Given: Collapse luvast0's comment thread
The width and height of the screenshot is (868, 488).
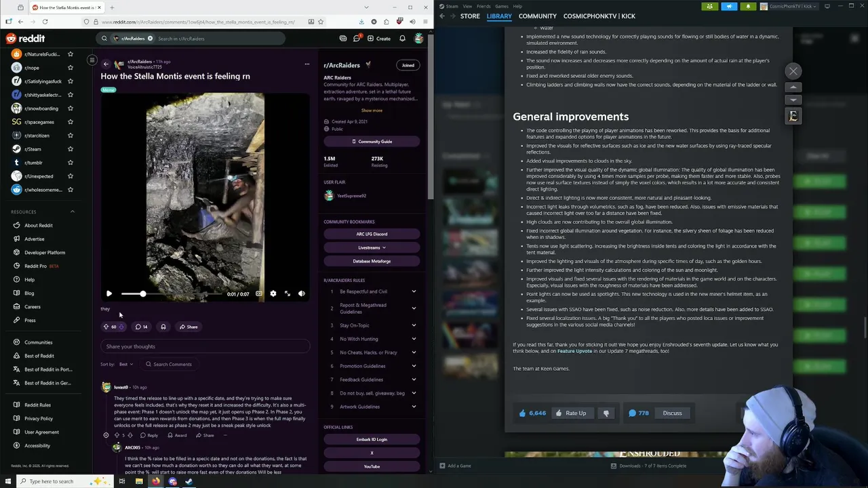Looking at the screenshot, I should coord(106,435).
